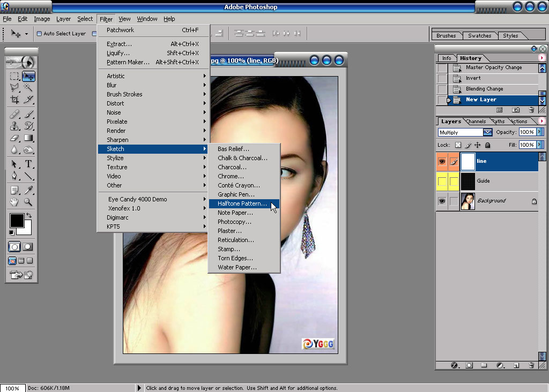Swap foreground and background colors
Viewport: 549px width, 392px height.
pos(29,215)
